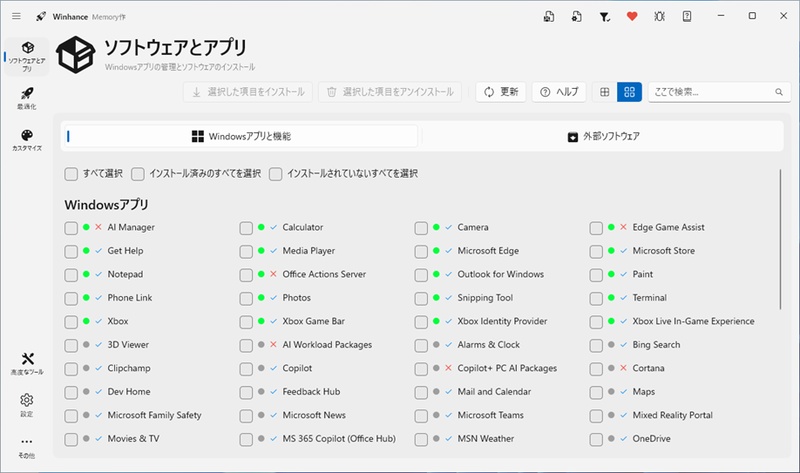Click the Feedback Hub label
800x473 pixels.
tap(311, 391)
